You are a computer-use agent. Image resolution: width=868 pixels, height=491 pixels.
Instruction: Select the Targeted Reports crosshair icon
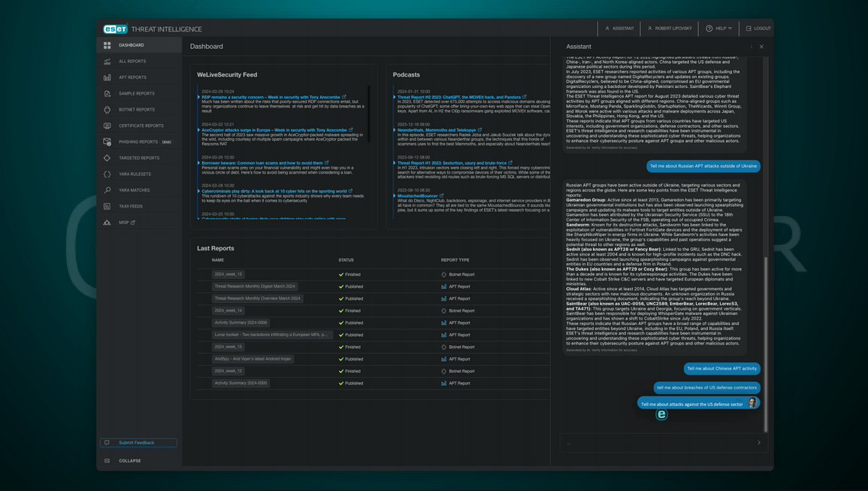click(107, 158)
